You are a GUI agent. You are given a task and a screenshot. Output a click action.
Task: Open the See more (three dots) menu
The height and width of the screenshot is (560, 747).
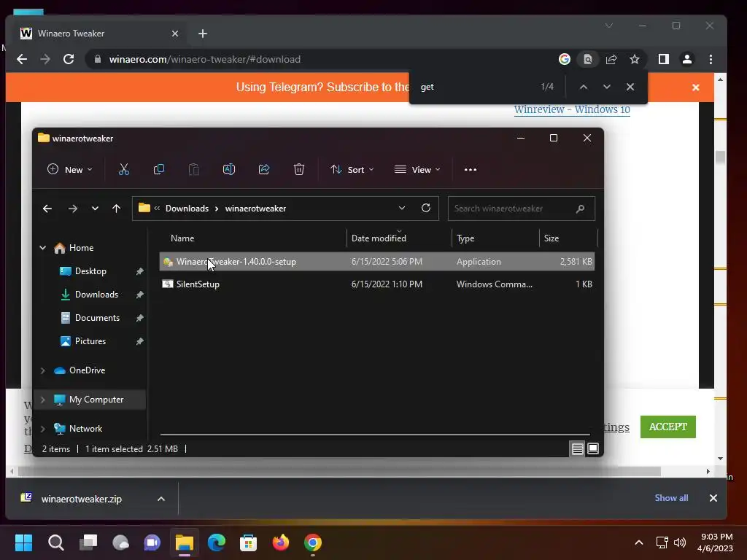point(471,169)
